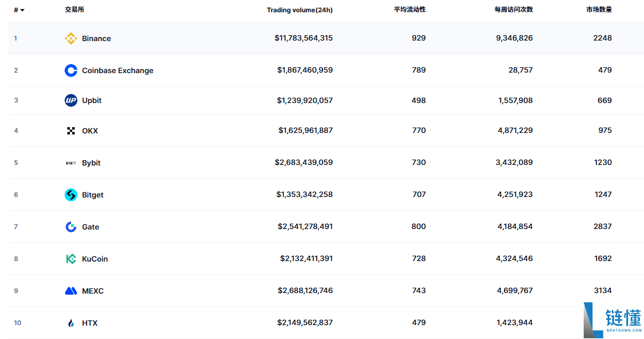Viewport: 644px width, 339px height.
Task: Click HTX weekly visits 1,423,944
Action: [515, 322]
